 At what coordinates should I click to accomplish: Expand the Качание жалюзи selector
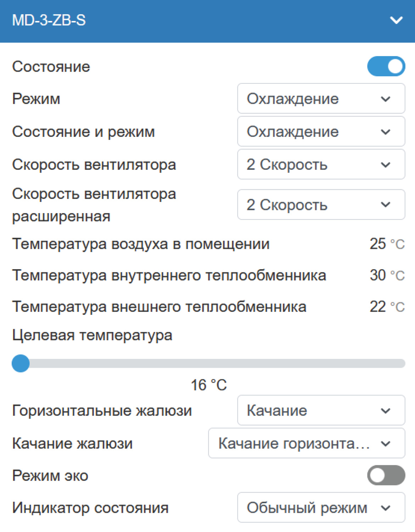click(306, 443)
